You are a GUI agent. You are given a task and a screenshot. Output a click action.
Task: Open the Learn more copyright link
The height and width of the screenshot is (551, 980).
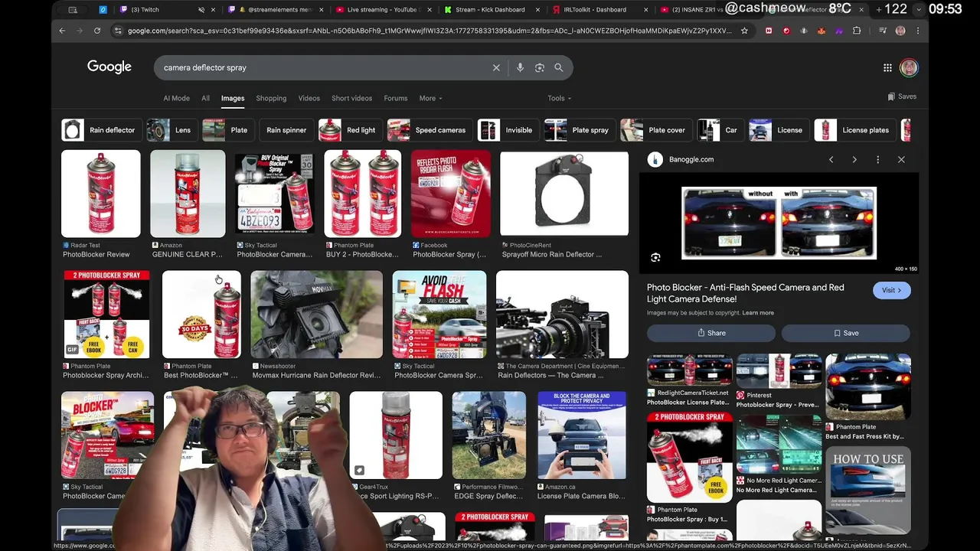[757, 313]
